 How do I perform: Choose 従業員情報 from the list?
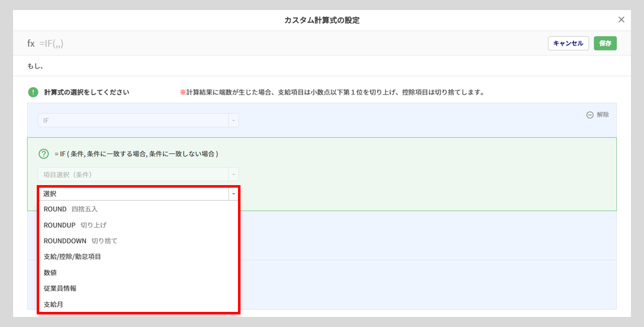138,288
